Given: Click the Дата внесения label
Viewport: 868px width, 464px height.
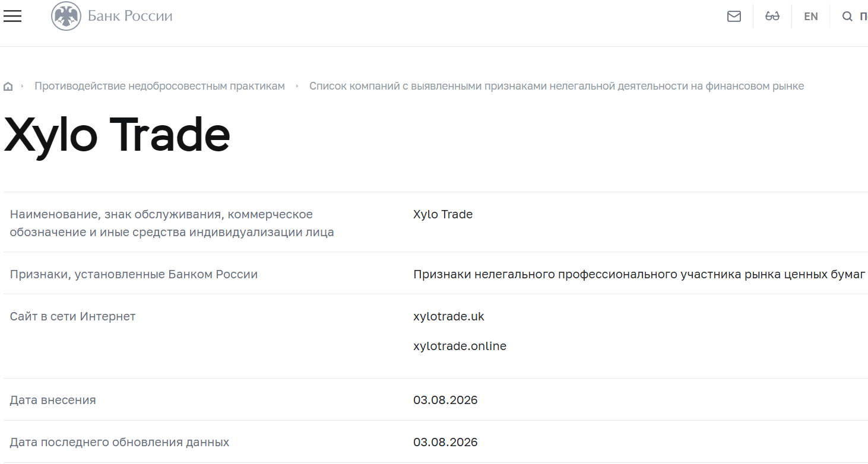Looking at the screenshot, I should coord(53,400).
